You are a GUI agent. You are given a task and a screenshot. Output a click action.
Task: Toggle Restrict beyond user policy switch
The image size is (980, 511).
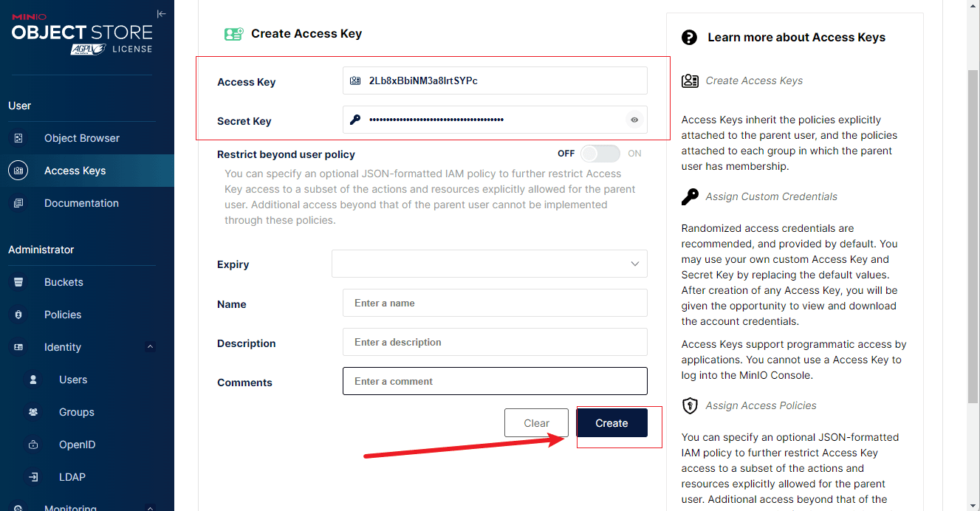(600, 154)
